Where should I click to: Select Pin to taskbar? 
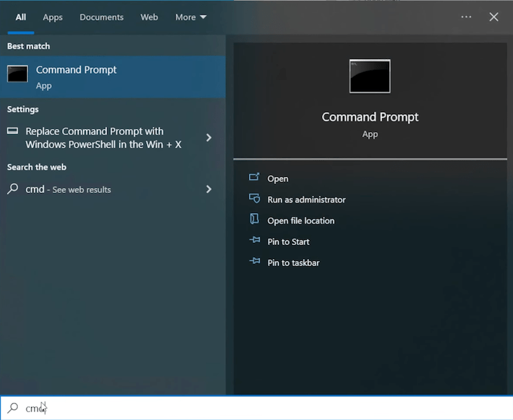pyautogui.click(x=294, y=263)
